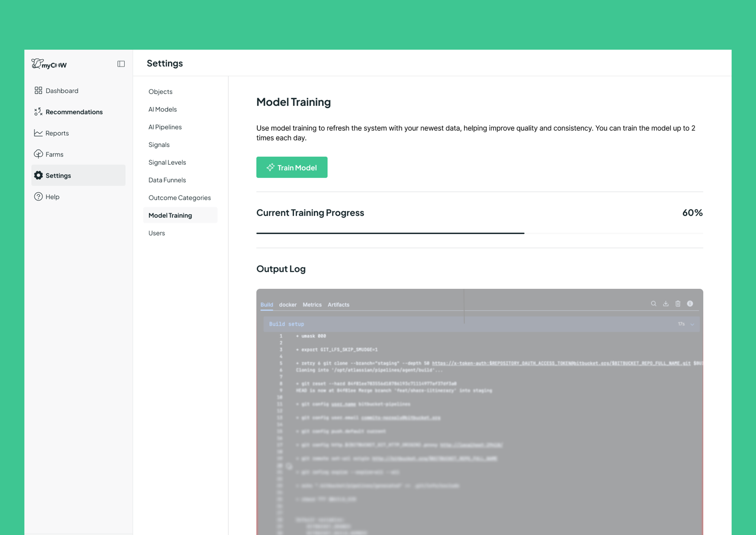756x535 pixels.
Task: Click the sparkle icon on Train Model
Action: pyautogui.click(x=270, y=167)
